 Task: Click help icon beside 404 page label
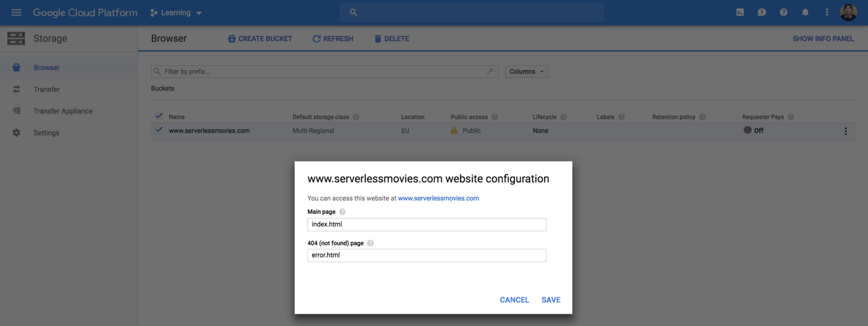click(x=371, y=243)
